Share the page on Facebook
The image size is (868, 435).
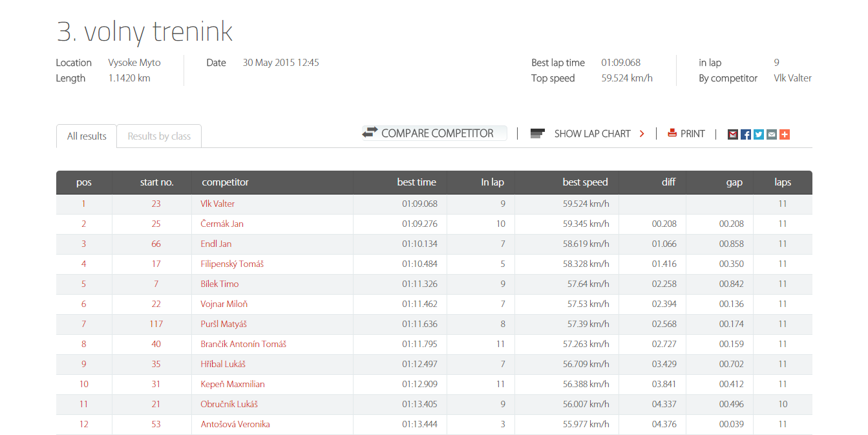click(x=746, y=134)
